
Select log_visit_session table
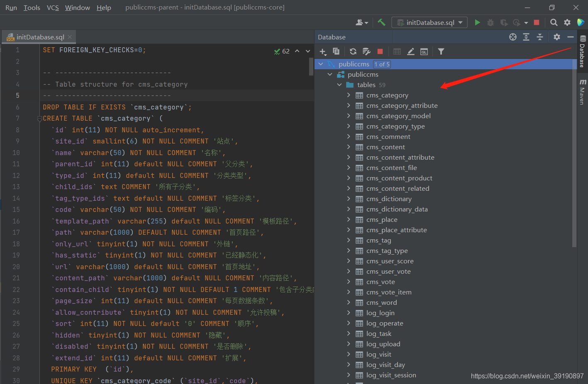(x=391, y=375)
